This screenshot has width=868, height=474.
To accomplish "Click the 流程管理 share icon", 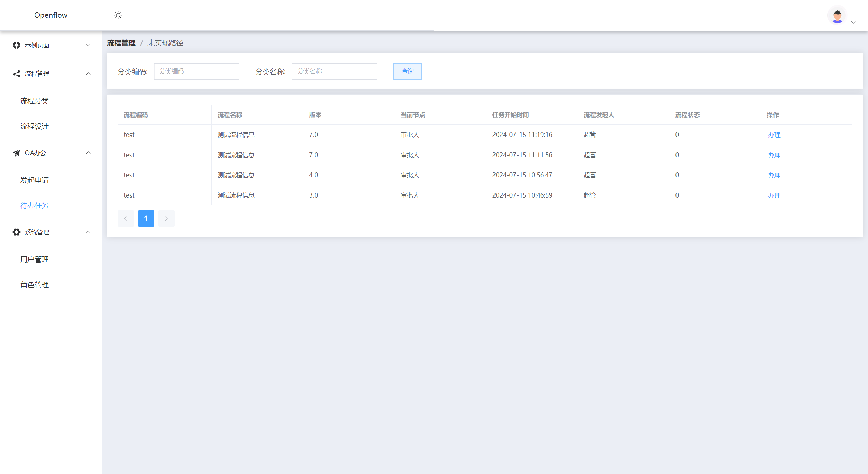I will pyautogui.click(x=16, y=74).
